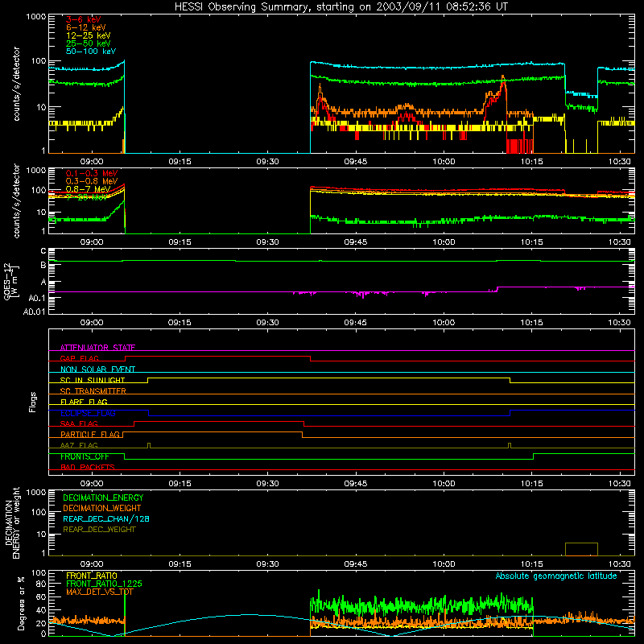Select the 3-6 keV legend label
This screenshot has width=644, height=644.
pyautogui.click(x=84, y=19)
